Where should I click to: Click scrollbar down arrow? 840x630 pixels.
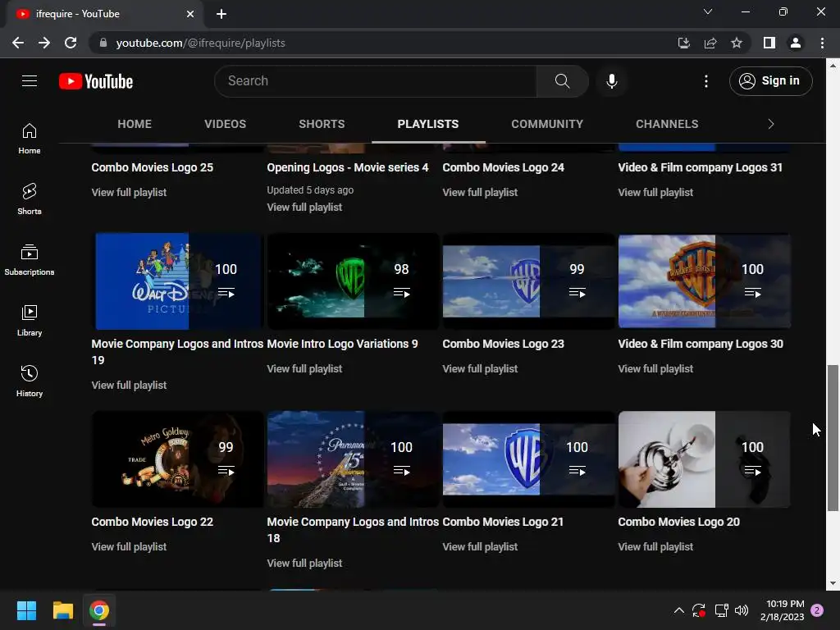point(833,583)
